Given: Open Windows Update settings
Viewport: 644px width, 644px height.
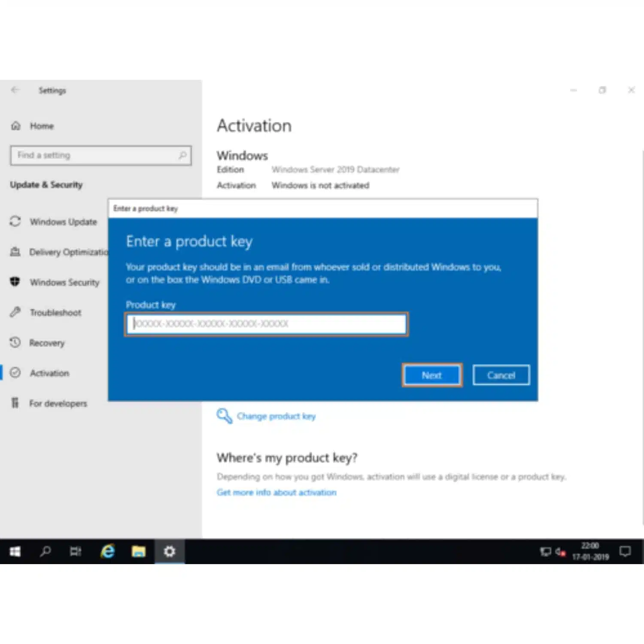Looking at the screenshot, I should pyautogui.click(x=63, y=222).
